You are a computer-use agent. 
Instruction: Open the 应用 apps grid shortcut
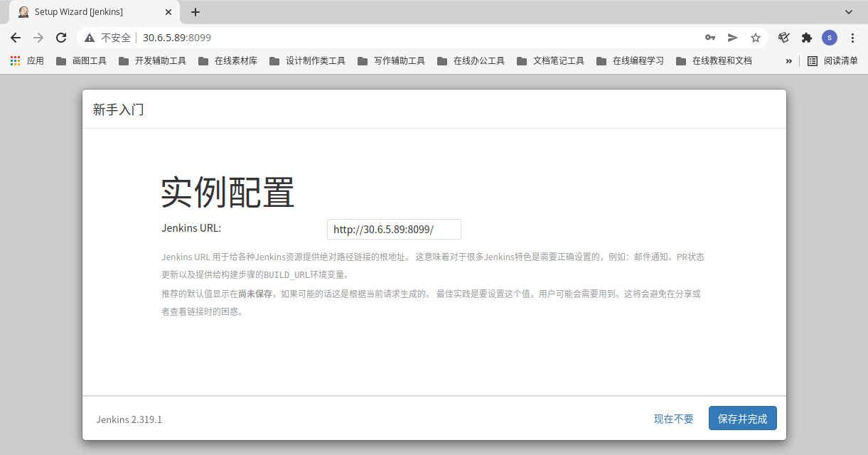pos(27,61)
